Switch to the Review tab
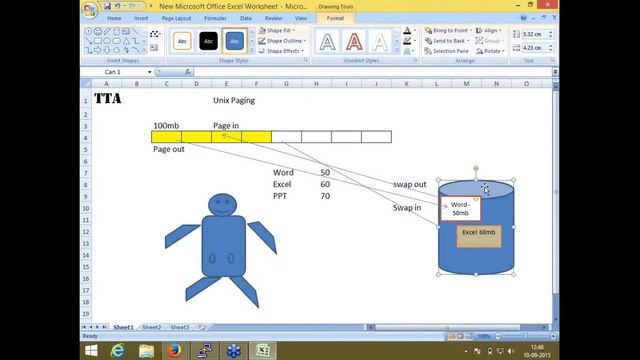This screenshot has width=640, height=360. click(273, 18)
